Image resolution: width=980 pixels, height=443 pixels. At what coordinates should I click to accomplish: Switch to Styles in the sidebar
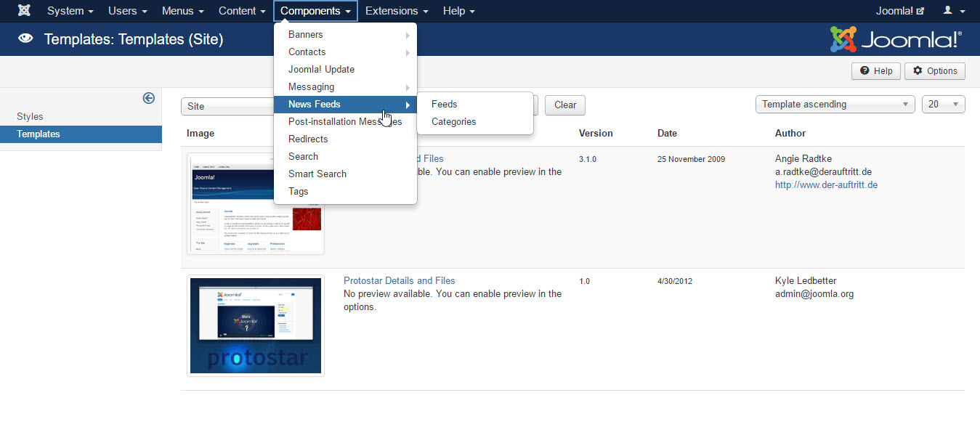pyautogui.click(x=30, y=117)
